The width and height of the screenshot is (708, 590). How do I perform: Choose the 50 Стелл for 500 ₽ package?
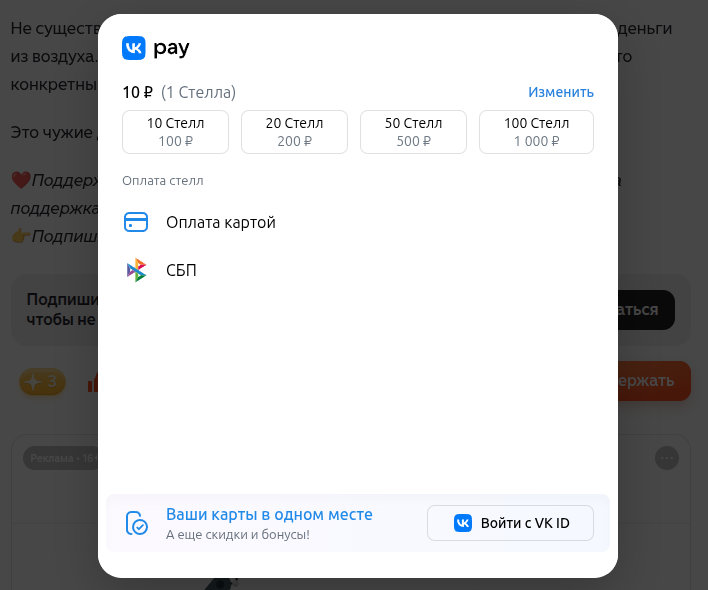413,132
